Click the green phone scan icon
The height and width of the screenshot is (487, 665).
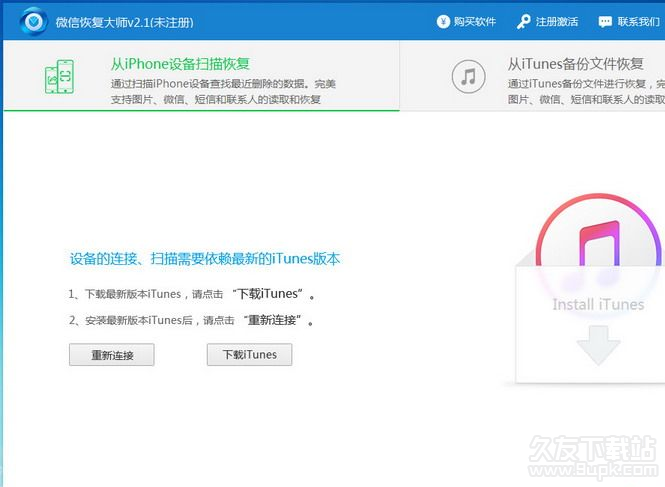click(59, 77)
